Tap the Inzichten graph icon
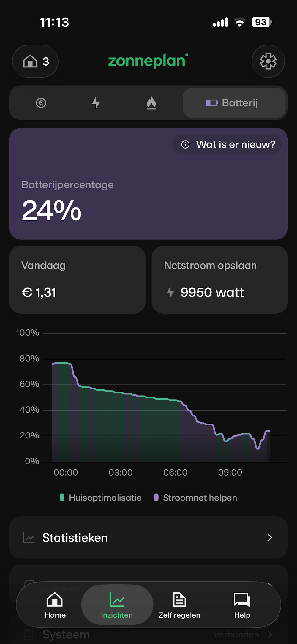297x644 pixels. pyautogui.click(x=117, y=599)
